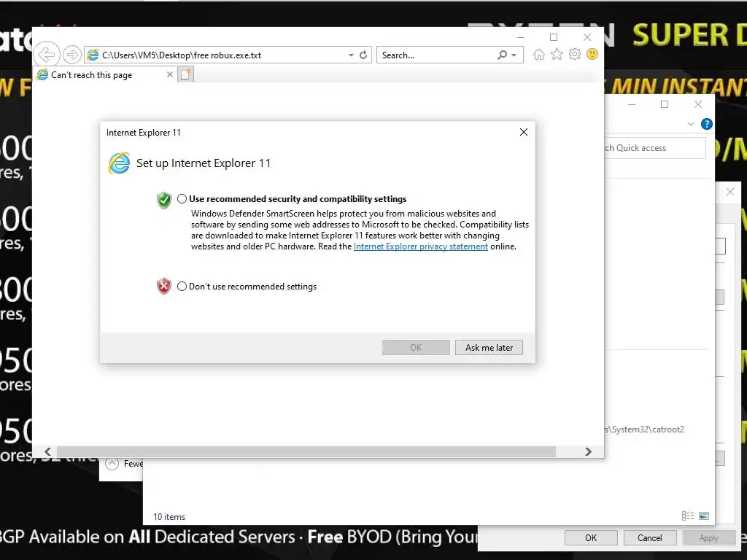
Task: Expand the File Explorer ribbon chevron
Action: pos(690,124)
